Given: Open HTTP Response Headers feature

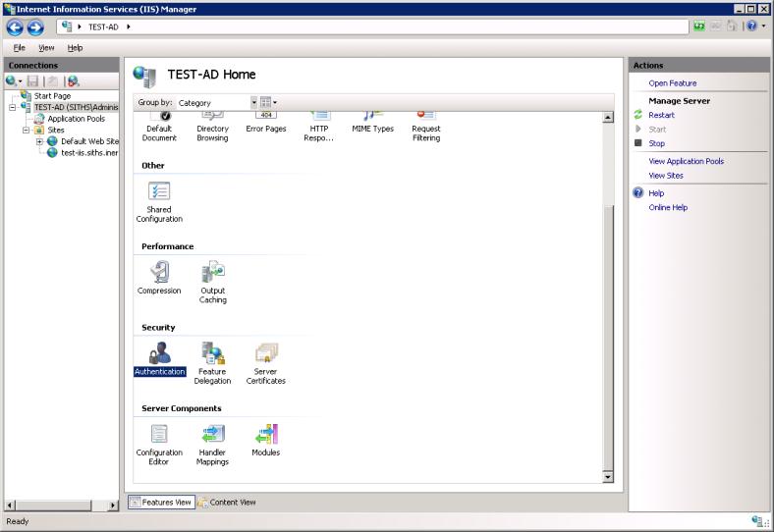Looking at the screenshot, I should (x=319, y=128).
